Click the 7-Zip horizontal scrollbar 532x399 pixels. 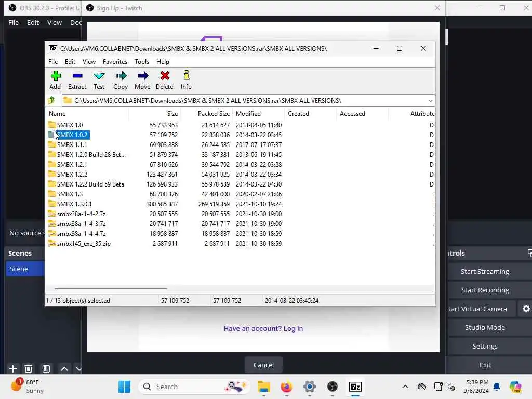click(111, 289)
